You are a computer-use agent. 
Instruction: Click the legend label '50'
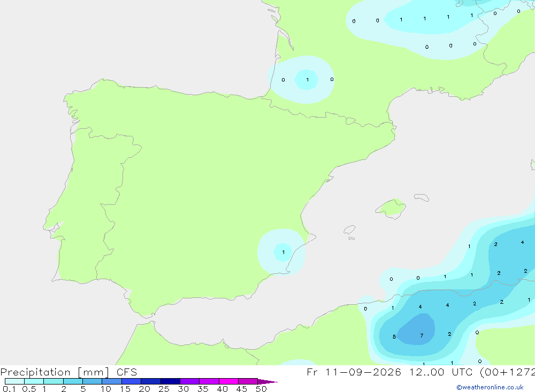point(261,389)
